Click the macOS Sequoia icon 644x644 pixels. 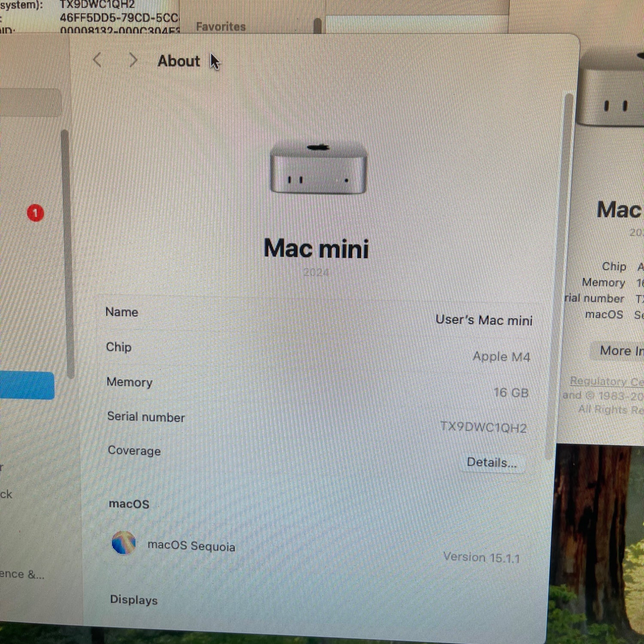(x=124, y=542)
